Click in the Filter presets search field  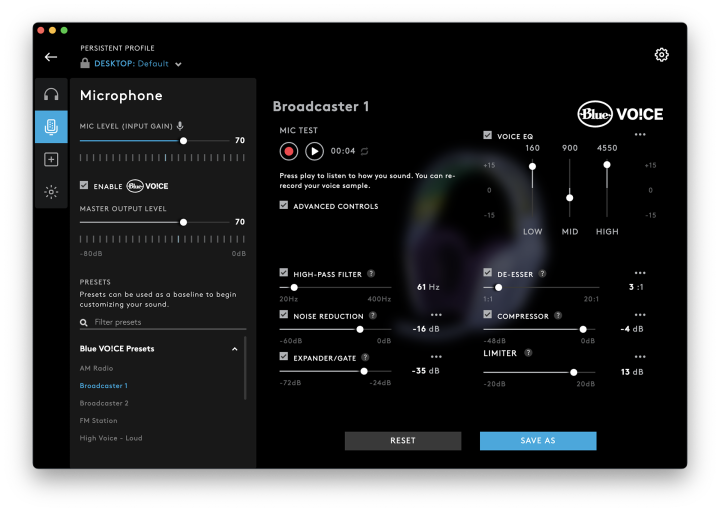tap(165, 322)
